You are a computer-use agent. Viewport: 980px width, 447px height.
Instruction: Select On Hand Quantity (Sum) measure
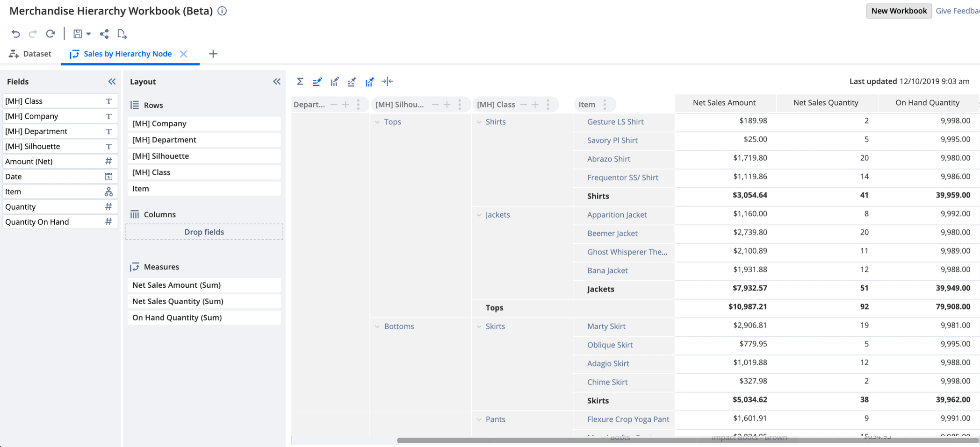[x=204, y=318]
